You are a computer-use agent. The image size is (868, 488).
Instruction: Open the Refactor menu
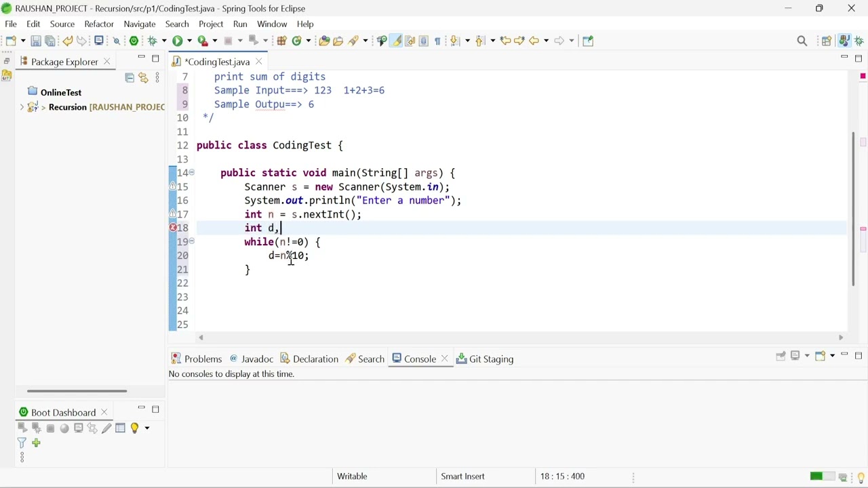99,24
